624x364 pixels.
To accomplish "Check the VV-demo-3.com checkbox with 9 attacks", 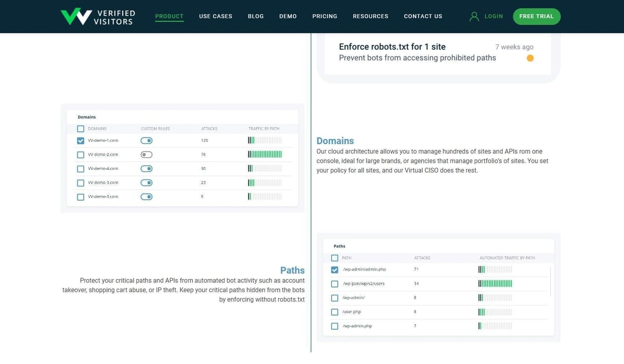I will (81, 197).
